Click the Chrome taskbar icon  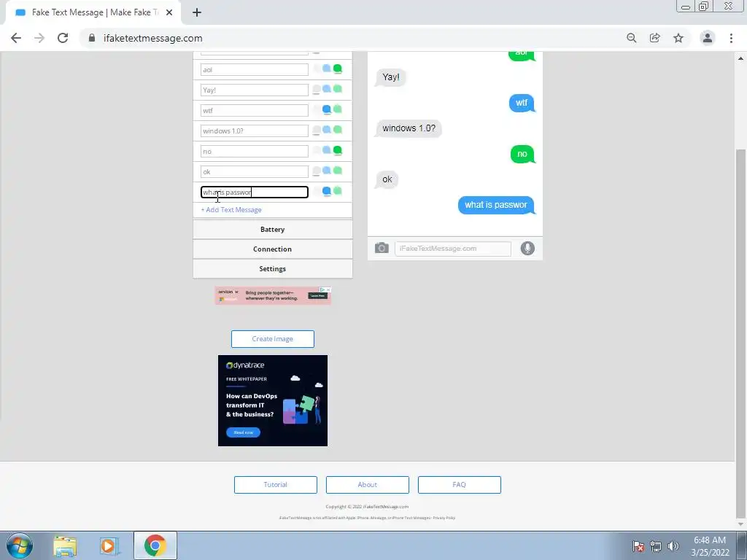coord(155,545)
